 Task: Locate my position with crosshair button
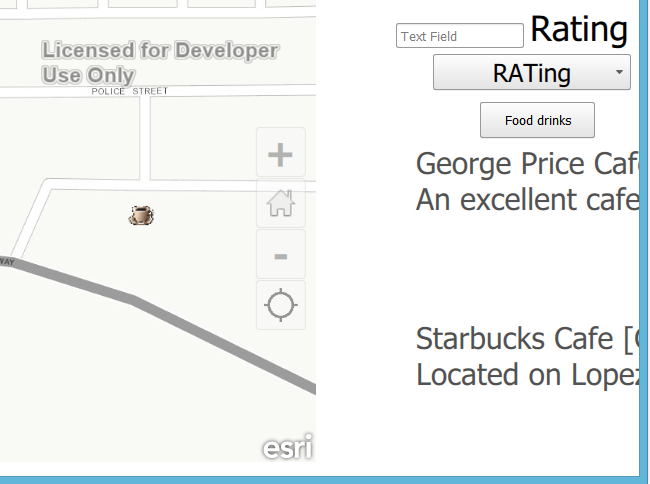pyautogui.click(x=281, y=305)
